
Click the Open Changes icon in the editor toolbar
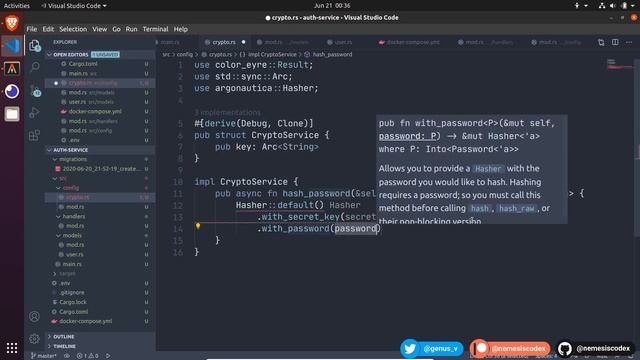tap(601, 42)
